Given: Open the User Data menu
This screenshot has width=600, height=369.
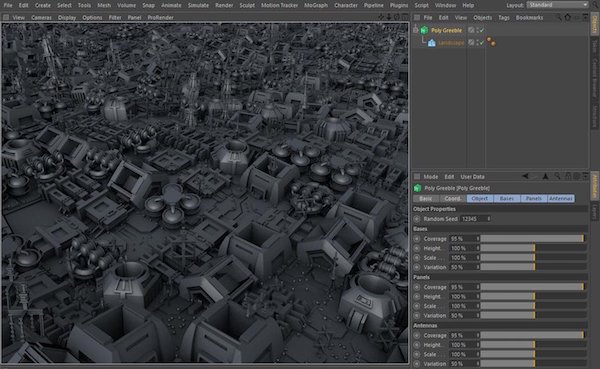Looking at the screenshot, I should pos(472,177).
